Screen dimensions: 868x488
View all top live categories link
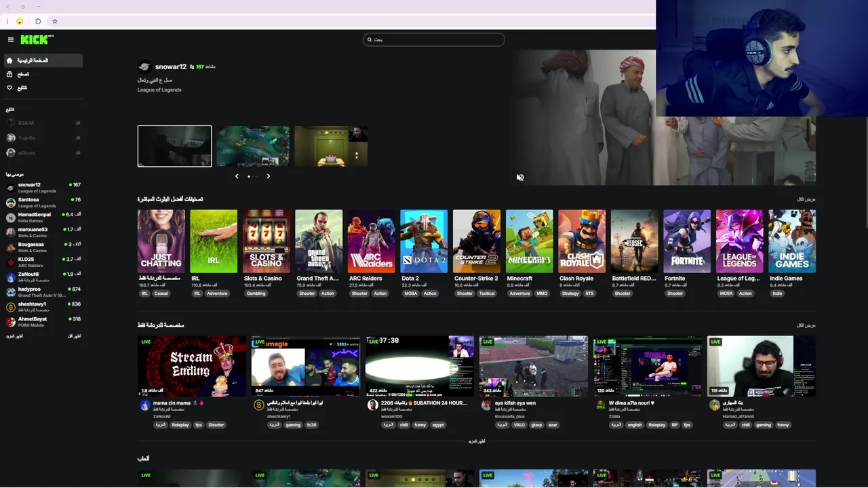point(806,199)
